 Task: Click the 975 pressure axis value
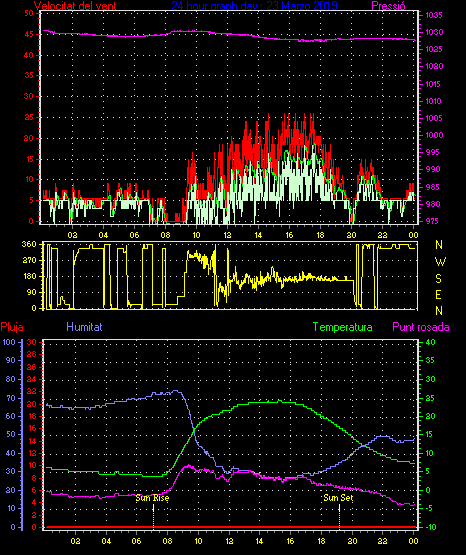[433, 221]
